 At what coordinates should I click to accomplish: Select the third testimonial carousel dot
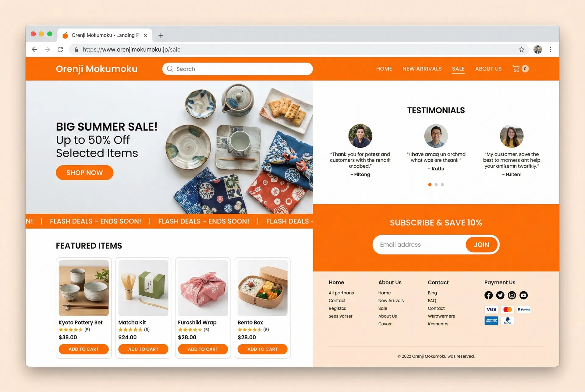point(442,184)
